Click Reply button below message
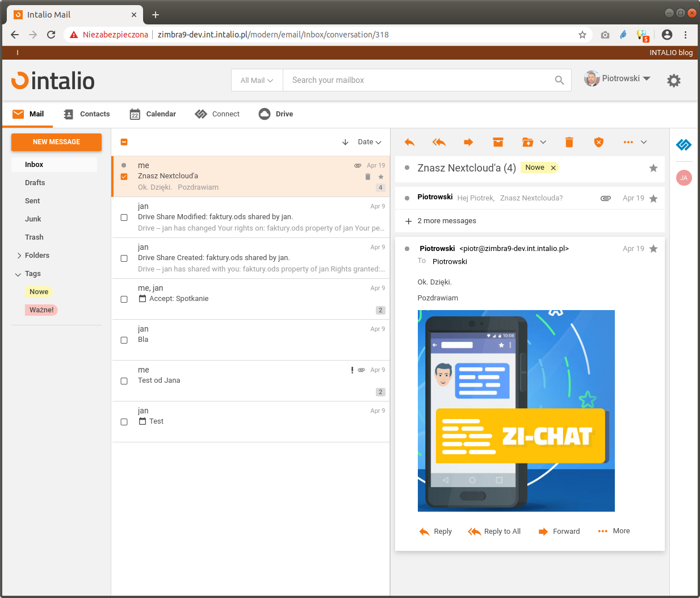The width and height of the screenshot is (700, 598). [x=435, y=532]
